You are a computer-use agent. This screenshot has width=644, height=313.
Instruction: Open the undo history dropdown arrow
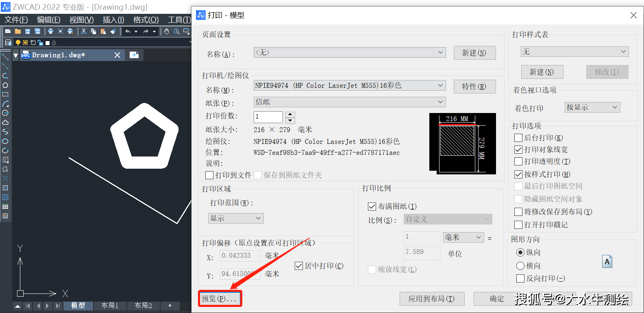pos(136,32)
